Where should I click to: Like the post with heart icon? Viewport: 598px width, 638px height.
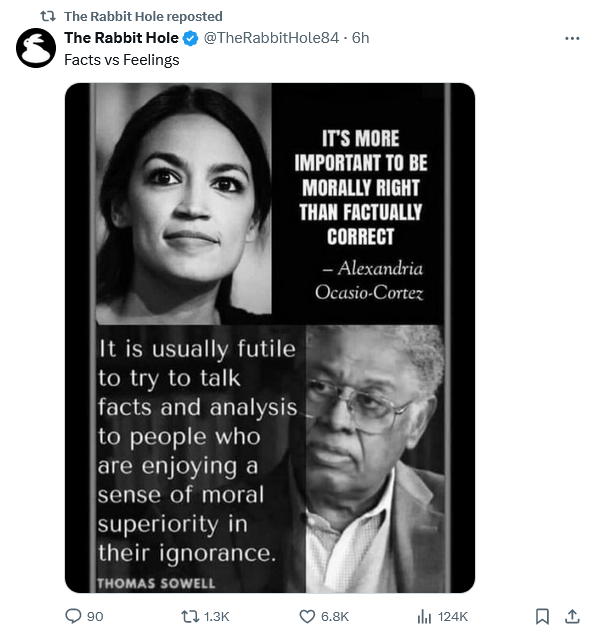tap(307, 616)
